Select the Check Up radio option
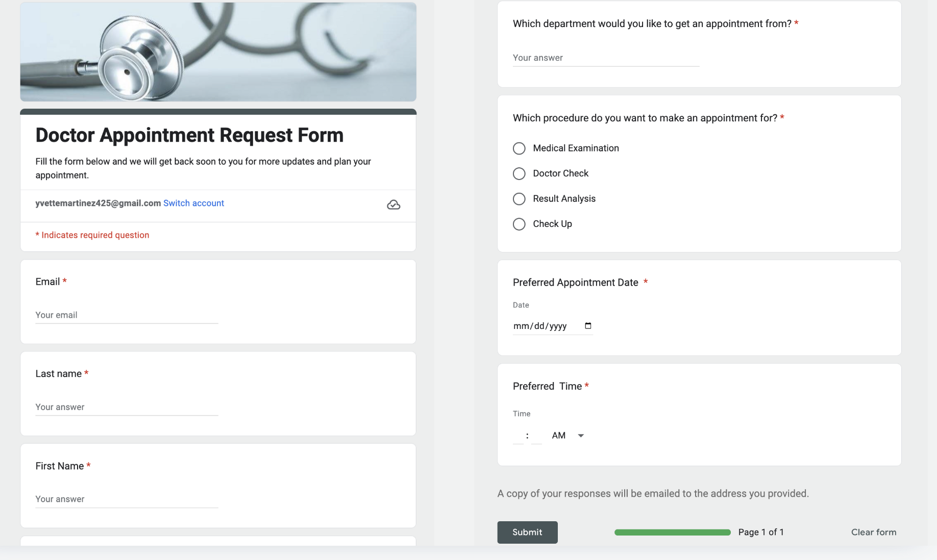937x560 pixels. [519, 224]
